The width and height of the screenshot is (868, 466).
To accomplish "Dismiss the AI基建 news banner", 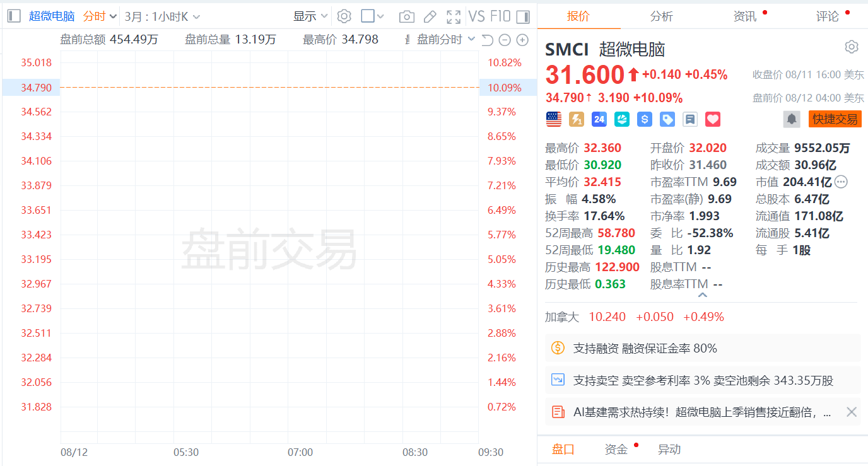I will click(x=852, y=412).
